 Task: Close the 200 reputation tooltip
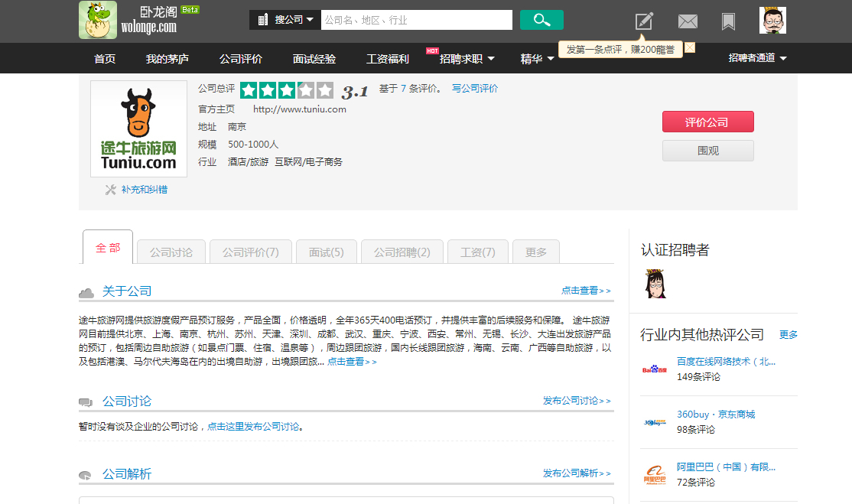pyautogui.click(x=690, y=47)
